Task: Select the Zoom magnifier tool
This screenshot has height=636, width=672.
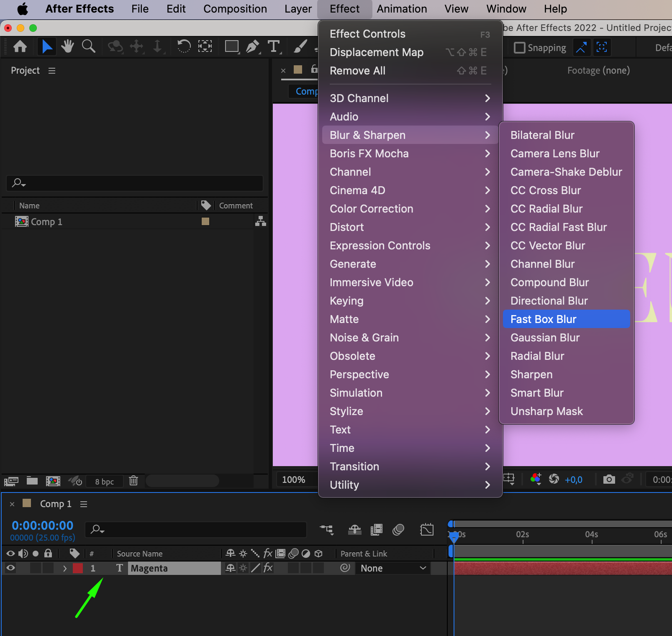Action: 88,46
